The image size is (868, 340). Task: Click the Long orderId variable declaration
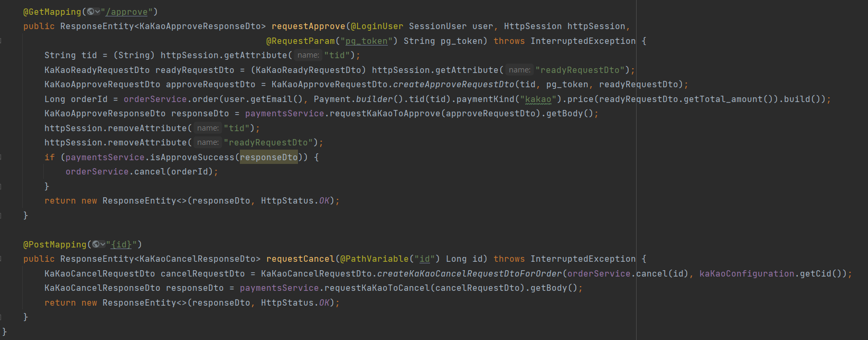point(76,99)
